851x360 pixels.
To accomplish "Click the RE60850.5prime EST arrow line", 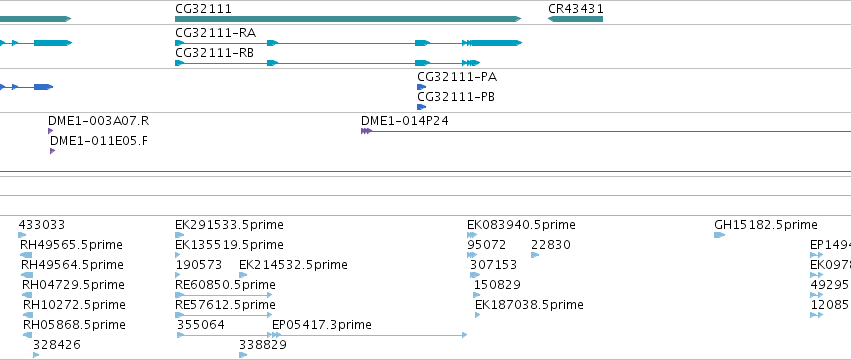I will pyautogui.click(x=224, y=295).
